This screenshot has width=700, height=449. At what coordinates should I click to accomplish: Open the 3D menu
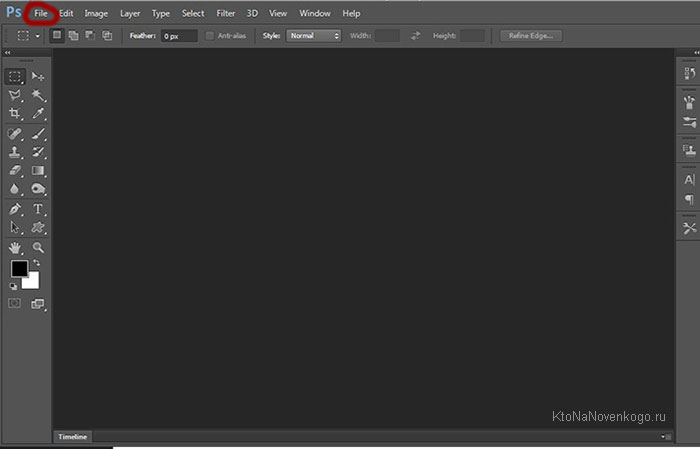(252, 13)
